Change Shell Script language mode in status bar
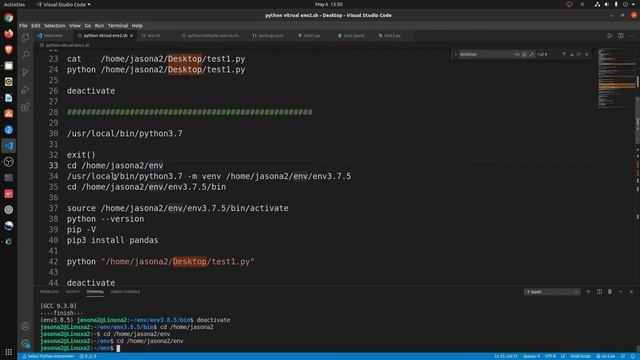The height and width of the screenshot is (360, 640). click(x=580, y=356)
